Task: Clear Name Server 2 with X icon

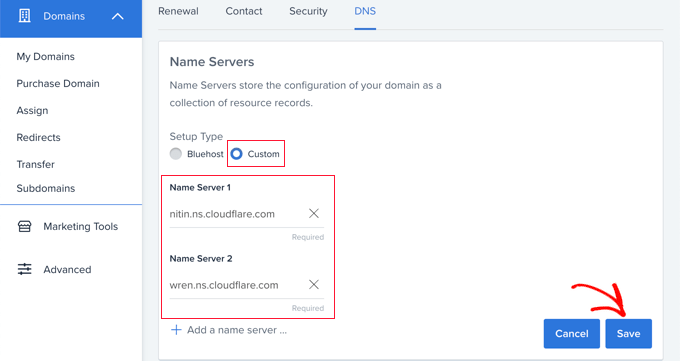Action: [314, 285]
